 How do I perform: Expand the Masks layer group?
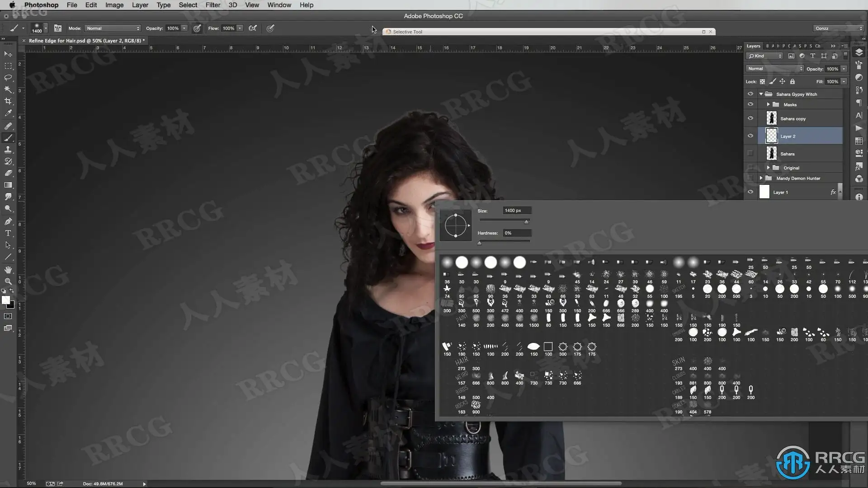pos(768,104)
